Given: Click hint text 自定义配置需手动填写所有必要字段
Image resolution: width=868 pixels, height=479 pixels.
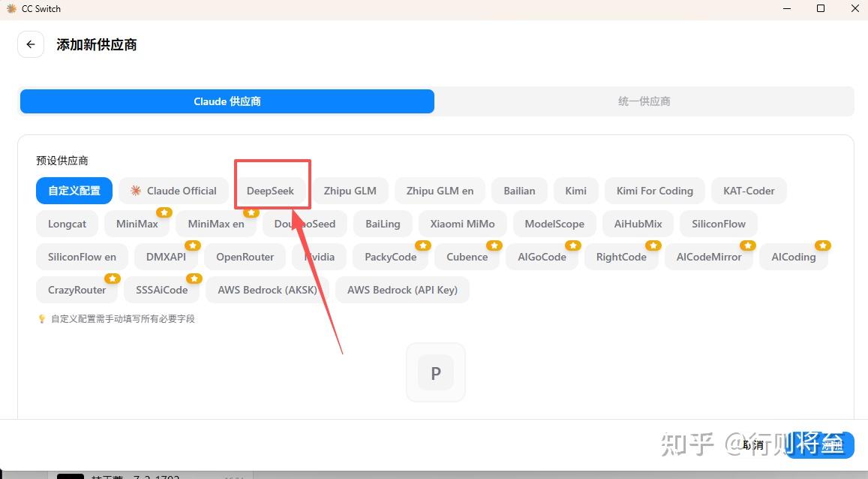Looking at the screenshot, I should click(123, 319).
